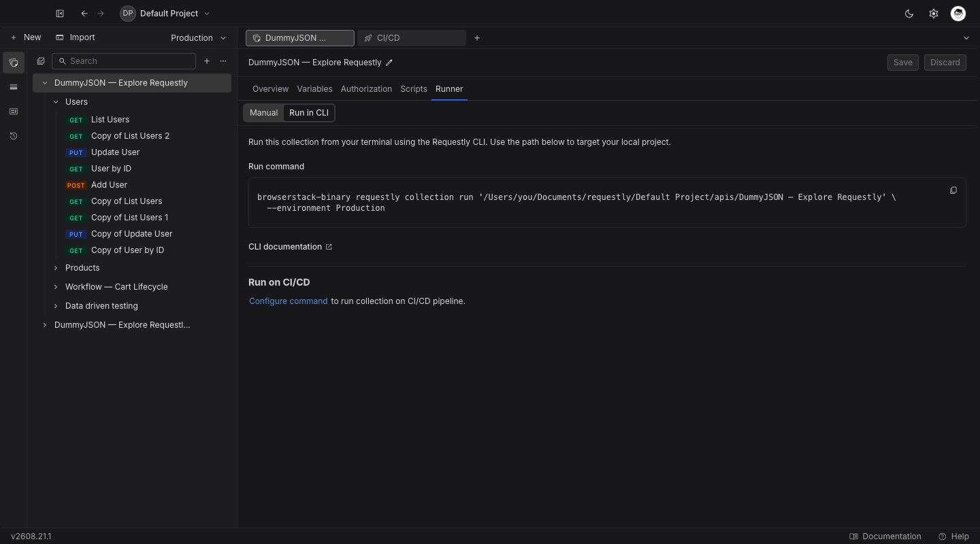Image resolution: width=980 pixels, height=544 pixels.
Task: Click the run command code text
Action: click(x=576, y=203)
